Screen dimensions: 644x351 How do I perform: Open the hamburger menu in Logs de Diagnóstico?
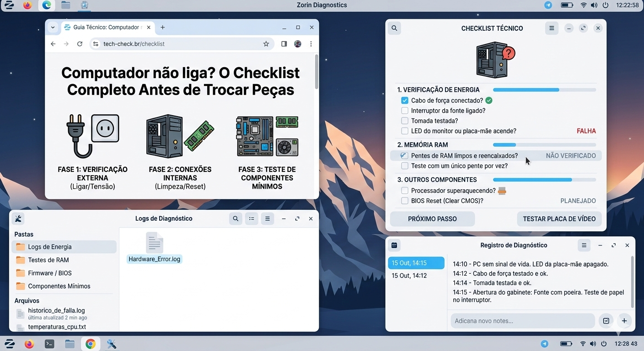[268, 218]
